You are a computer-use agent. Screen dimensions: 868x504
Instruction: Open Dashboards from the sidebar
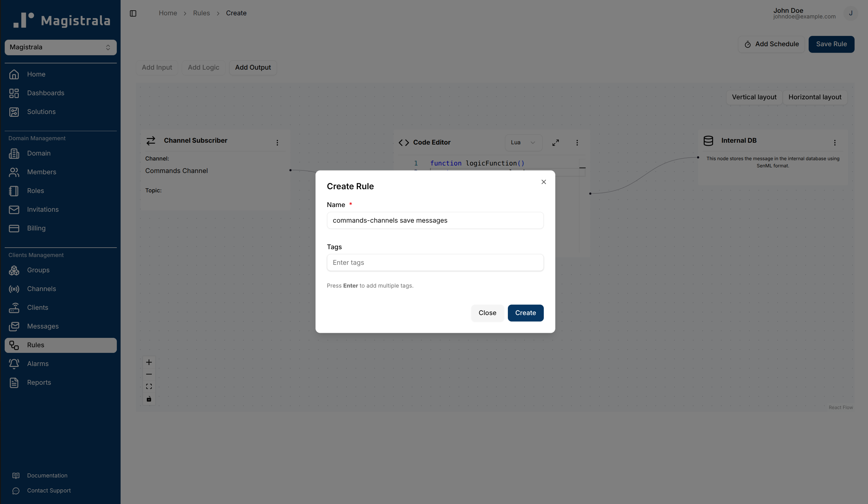point(61,93)
